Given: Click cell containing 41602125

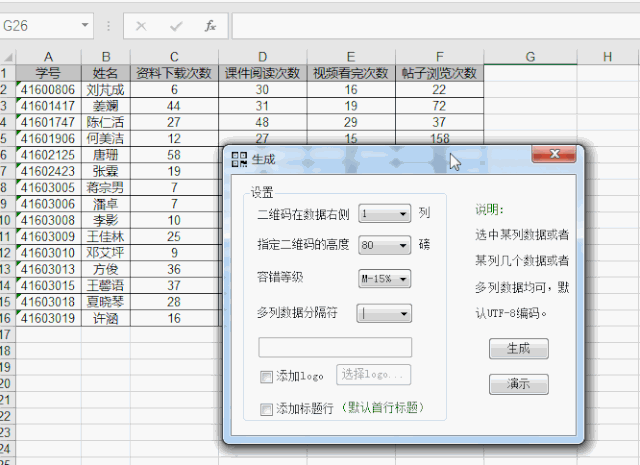Looking at the screenshot, I should click(49, 155).
